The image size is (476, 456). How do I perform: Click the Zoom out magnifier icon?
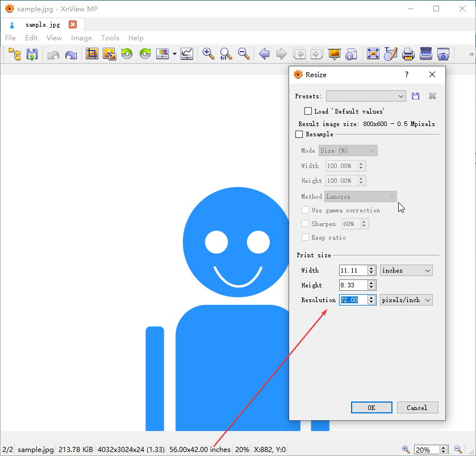point(244,54)
